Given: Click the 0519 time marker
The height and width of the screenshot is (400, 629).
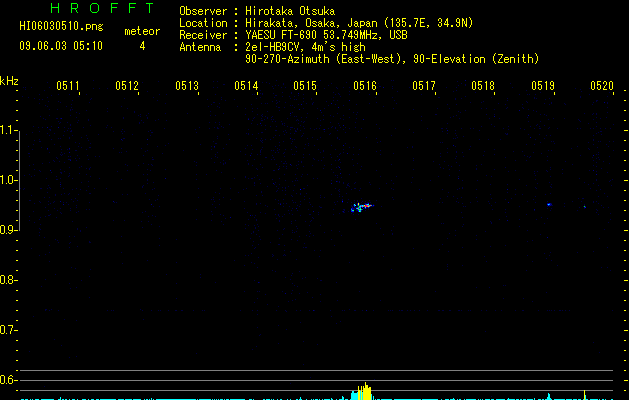Looking at the screenshot, I should click(x=543, y=86).
